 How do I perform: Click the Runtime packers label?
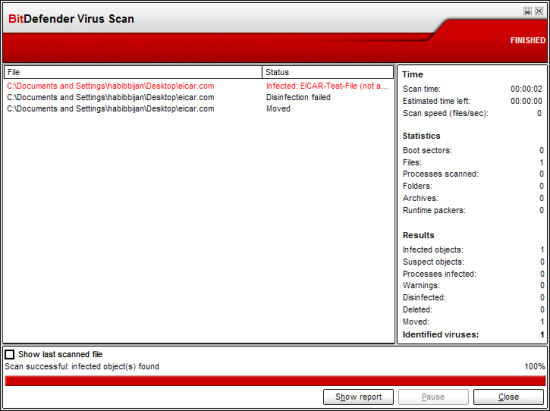click(x=434, y=210)
